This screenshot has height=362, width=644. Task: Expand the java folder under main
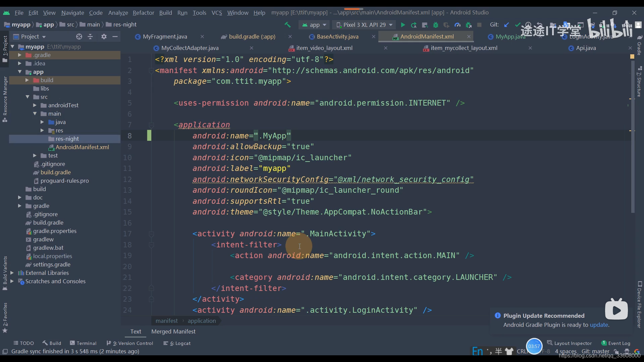point(42,122)
